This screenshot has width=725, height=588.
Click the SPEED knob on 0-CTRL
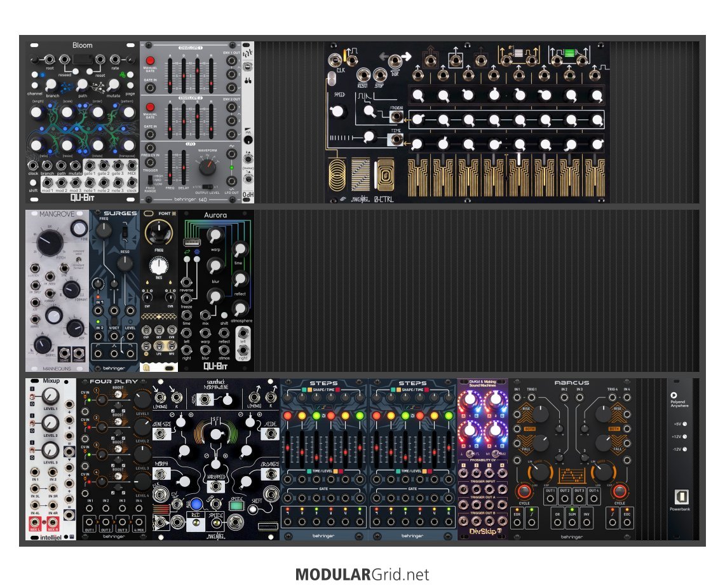pyautogui.click(x=337, y=111)
